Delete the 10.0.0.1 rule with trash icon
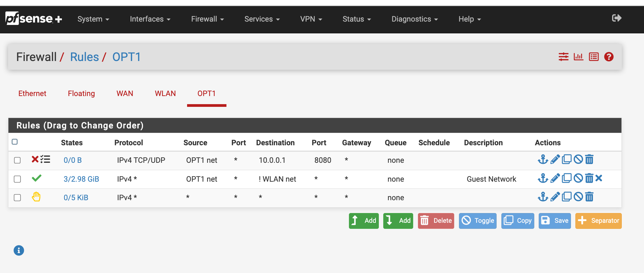Screen dimensions: 644x273 tap(589, 159)
